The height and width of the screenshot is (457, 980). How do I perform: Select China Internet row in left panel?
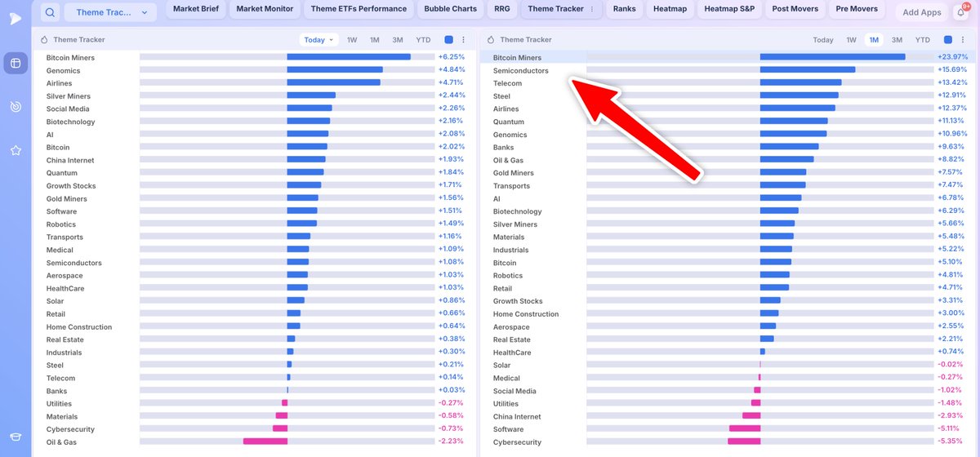(254, 160)
